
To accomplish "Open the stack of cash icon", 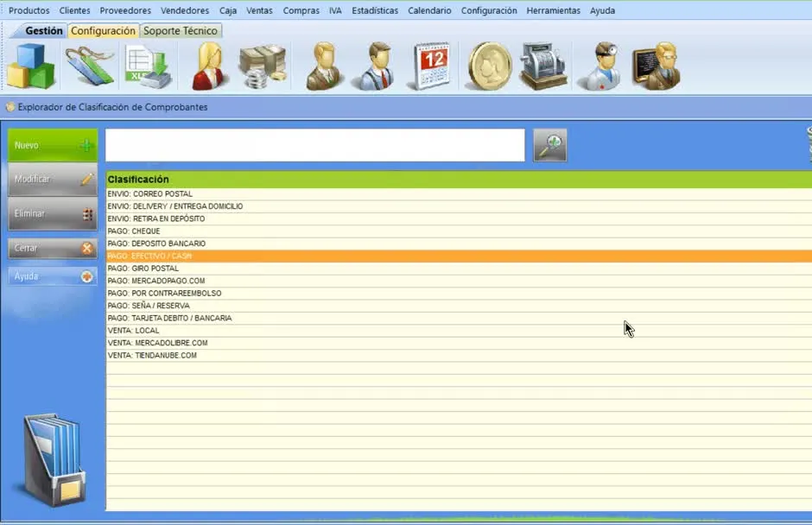I will pos(263,66).
